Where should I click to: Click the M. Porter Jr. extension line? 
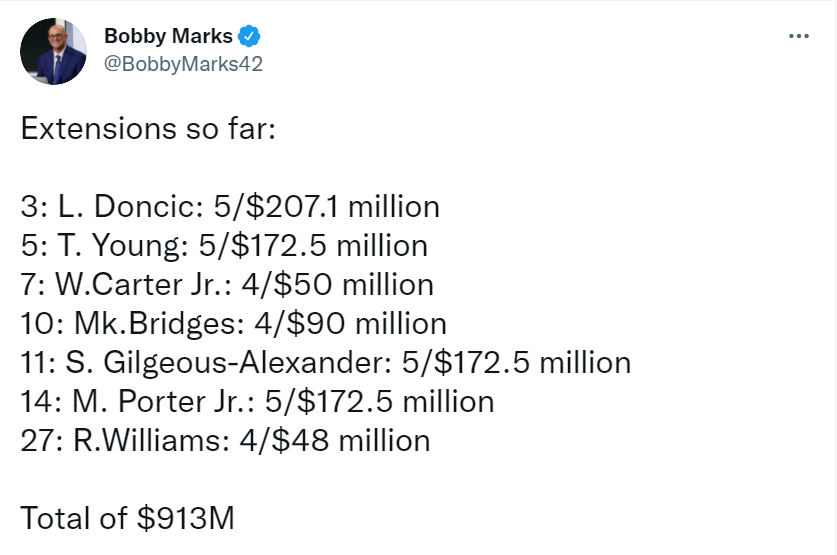point(257,402)
